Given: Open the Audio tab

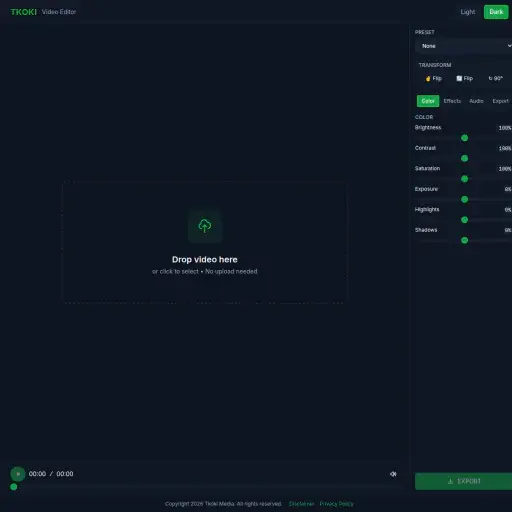Looking at the screenshot, I should point(476,101).
